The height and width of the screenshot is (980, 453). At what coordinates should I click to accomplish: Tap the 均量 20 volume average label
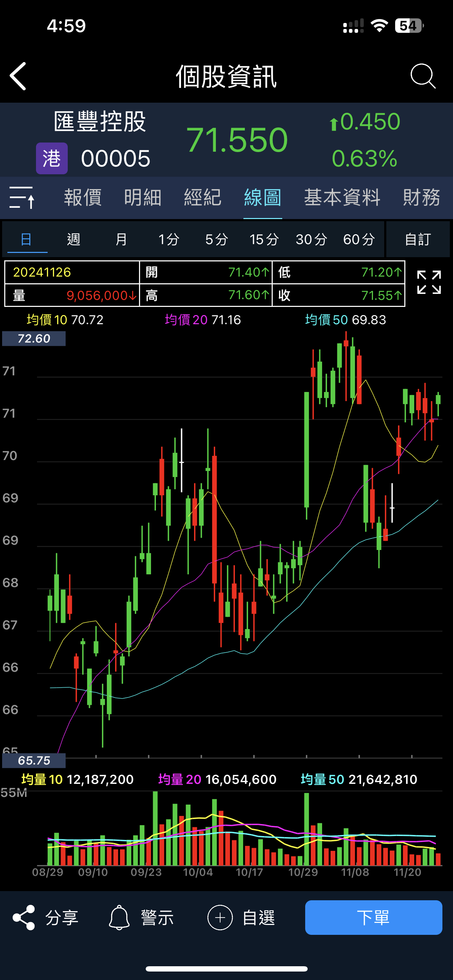tap(180, 779)
